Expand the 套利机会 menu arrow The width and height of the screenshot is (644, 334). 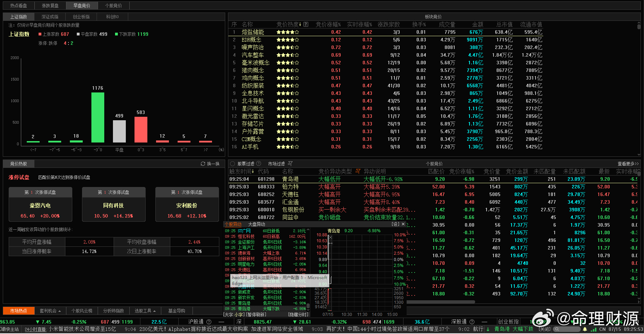point(60,311)
